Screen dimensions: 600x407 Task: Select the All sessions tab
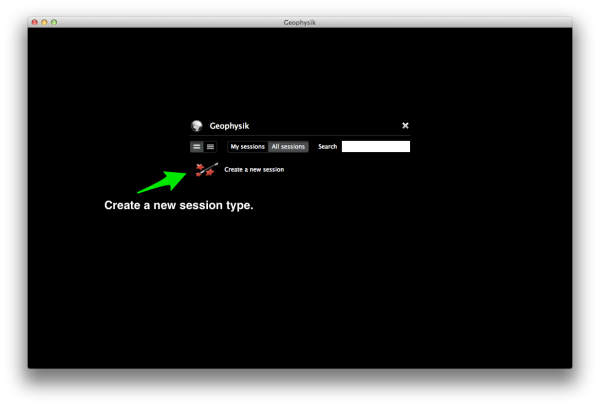click(x=287, y=146)
